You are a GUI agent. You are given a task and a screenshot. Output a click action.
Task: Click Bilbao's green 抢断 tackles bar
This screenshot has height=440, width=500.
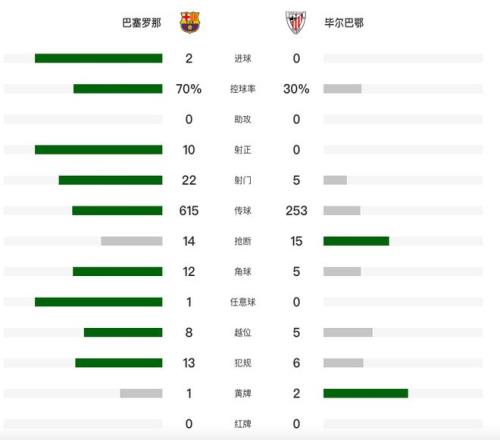[356, 241]
